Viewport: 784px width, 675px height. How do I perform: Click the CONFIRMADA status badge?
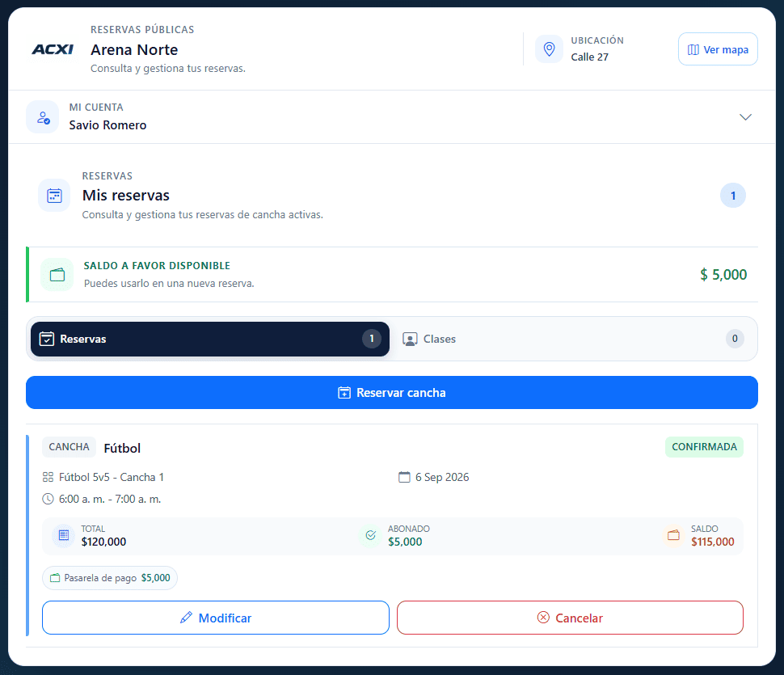704,447
